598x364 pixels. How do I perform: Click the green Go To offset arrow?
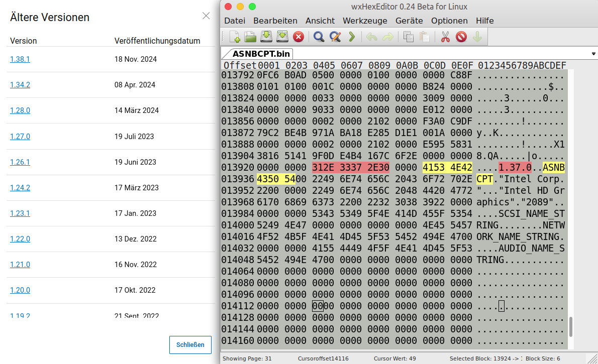pos(352,37)
